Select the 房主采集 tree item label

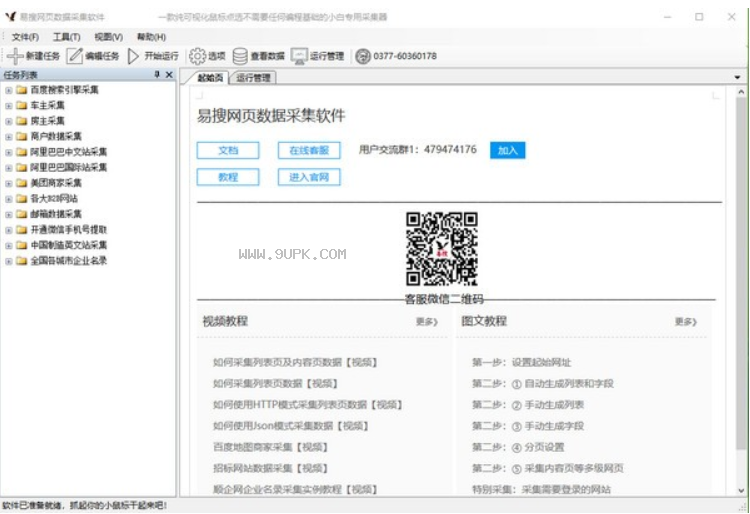[47, 121]
